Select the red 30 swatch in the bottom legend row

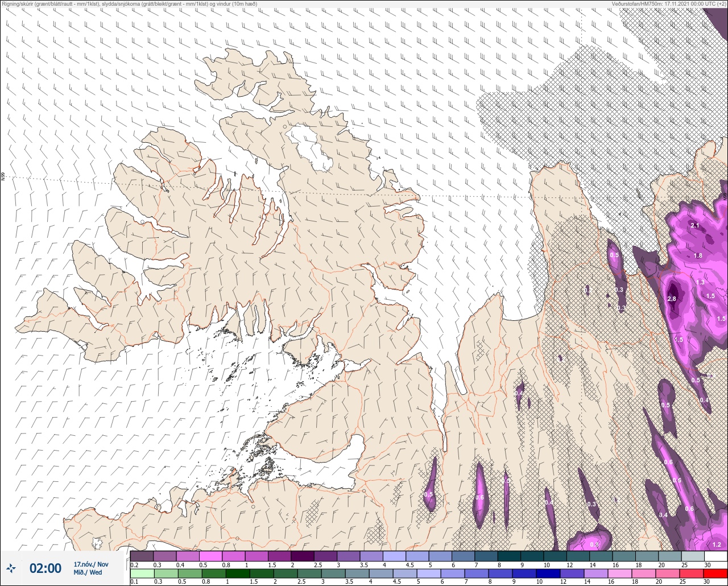pyautogui.click(x=715, y=573)
